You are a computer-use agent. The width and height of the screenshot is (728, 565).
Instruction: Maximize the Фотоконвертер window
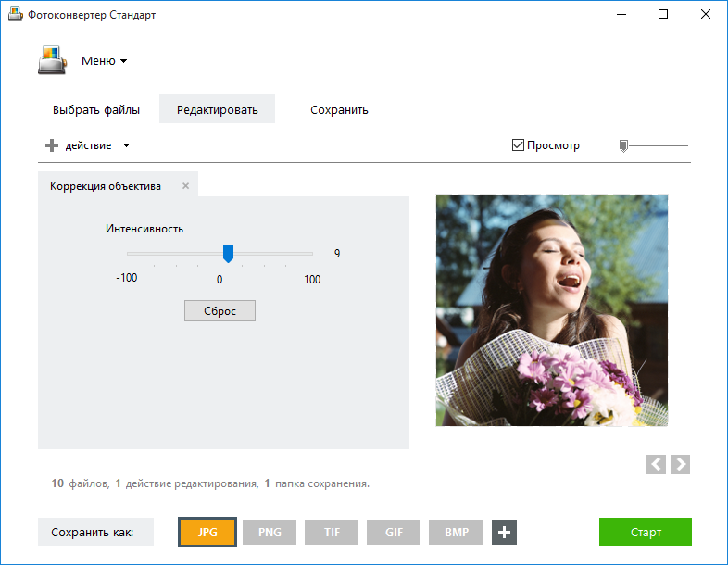tap(663, 15)
